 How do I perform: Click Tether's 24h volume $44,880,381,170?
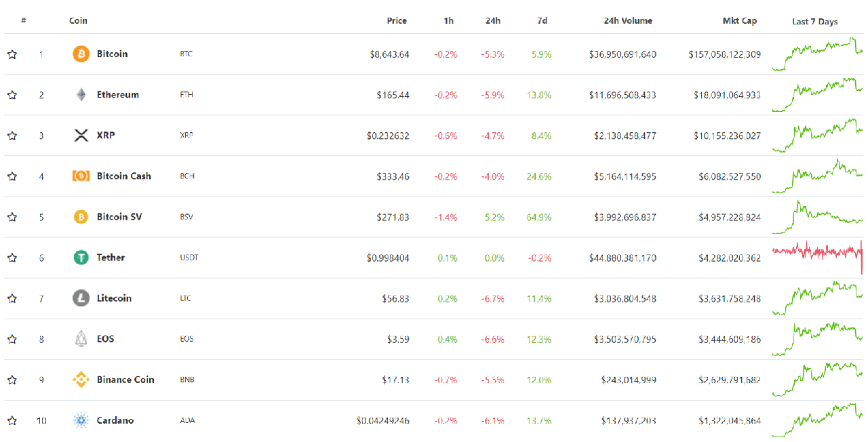click(623, 258)
